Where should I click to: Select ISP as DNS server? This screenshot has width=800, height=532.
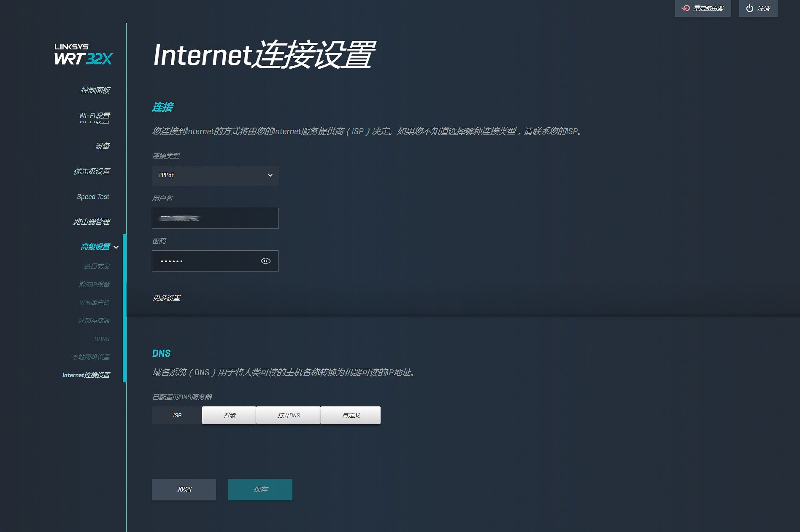click(x=177, y=415)
